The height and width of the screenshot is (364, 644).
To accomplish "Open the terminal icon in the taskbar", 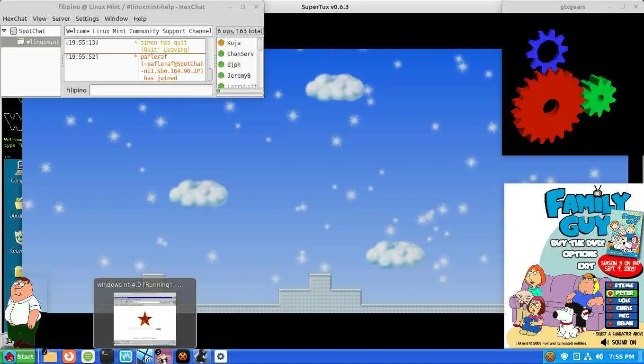I will pyautogui.click(x=107, y=356).
